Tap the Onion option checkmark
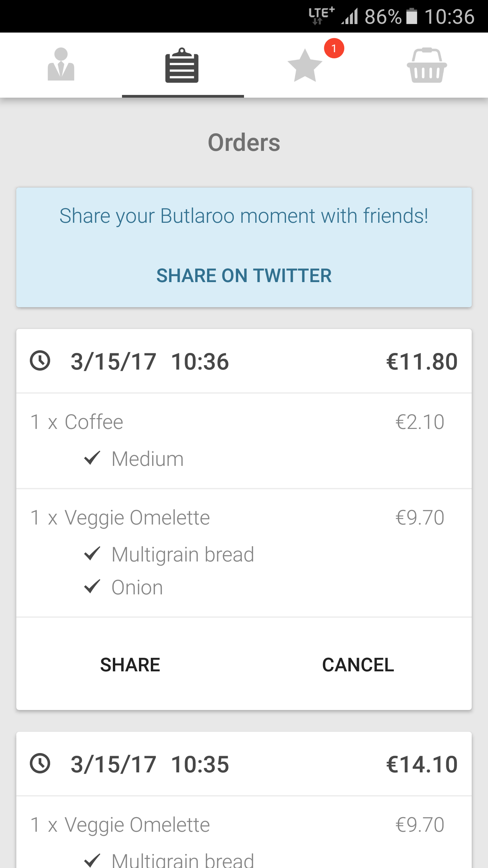488x868 pixels. click(92, 587)
